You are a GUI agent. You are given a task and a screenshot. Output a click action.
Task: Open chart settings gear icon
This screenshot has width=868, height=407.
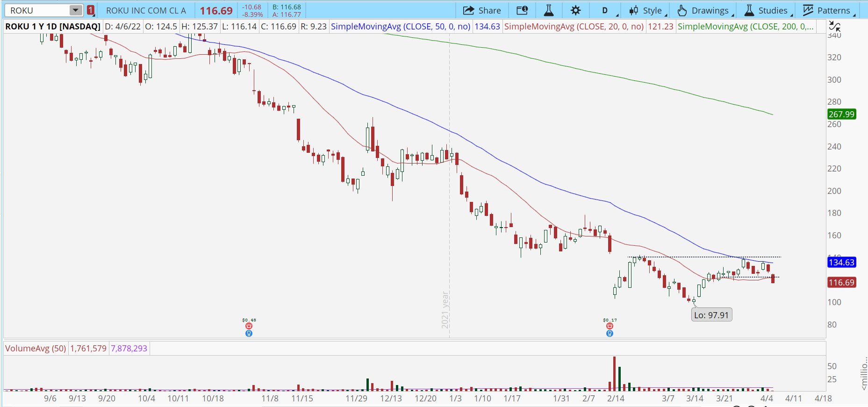576,10
